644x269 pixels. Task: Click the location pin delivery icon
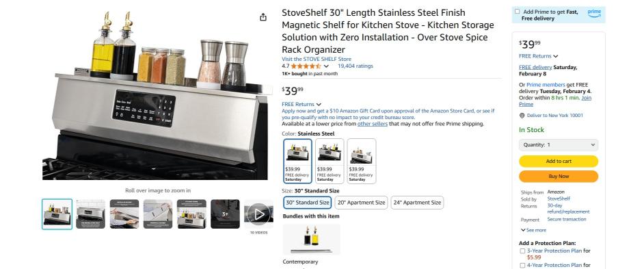point(522,116)
